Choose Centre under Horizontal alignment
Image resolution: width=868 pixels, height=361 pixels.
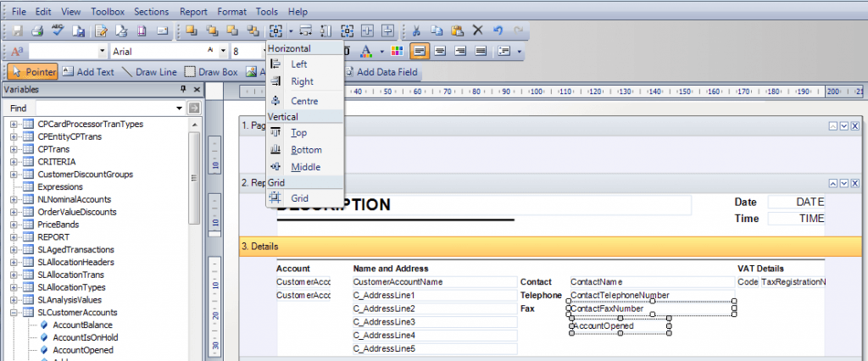coord(304,102)
